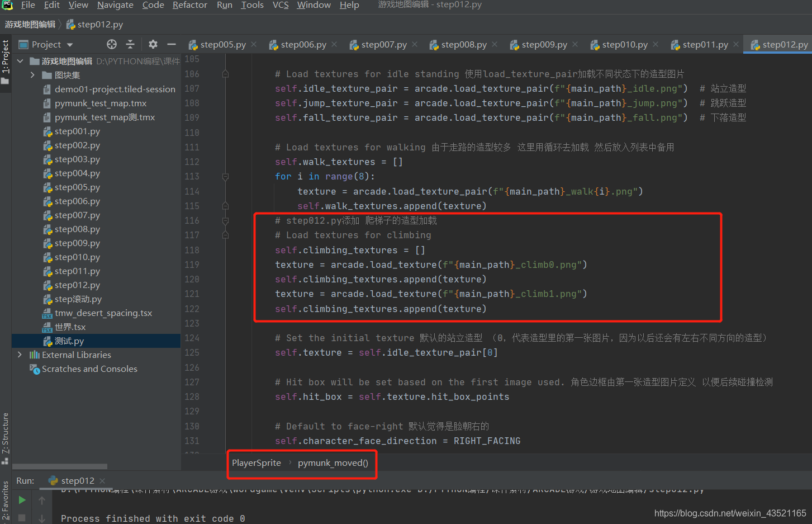Click pymunk_moved() in code breadcrumb
Screen dimensions: 812x524
click(333, 462)
